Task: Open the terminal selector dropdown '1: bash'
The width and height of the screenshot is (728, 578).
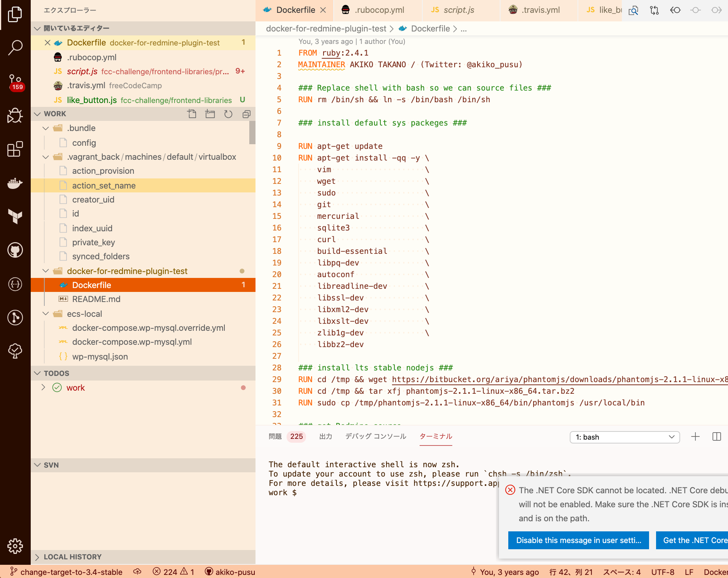Action: (x=625, y=437)
